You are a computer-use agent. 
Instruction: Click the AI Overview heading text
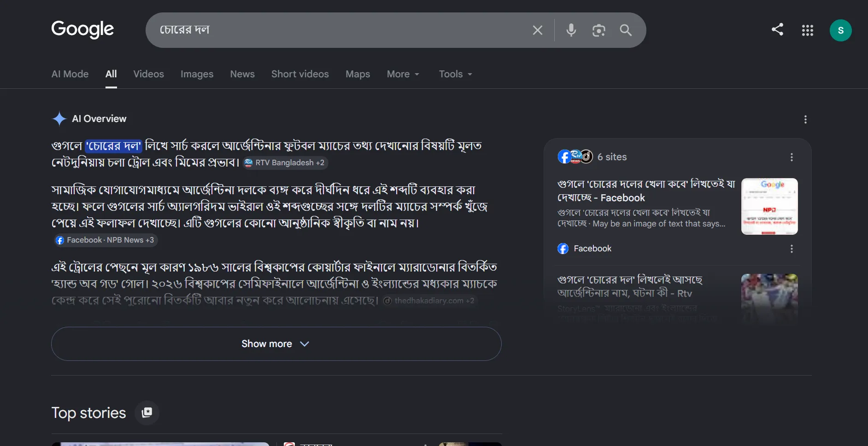point(99,119)
